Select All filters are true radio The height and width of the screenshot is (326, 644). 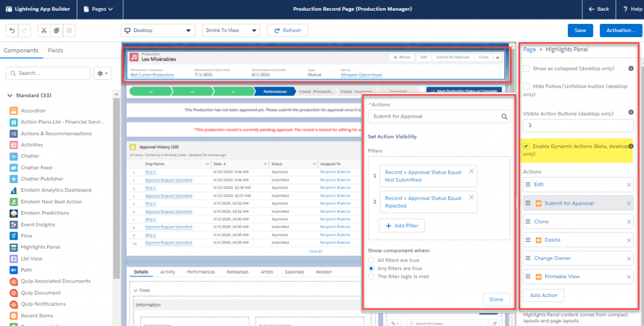tap(372, 260)
